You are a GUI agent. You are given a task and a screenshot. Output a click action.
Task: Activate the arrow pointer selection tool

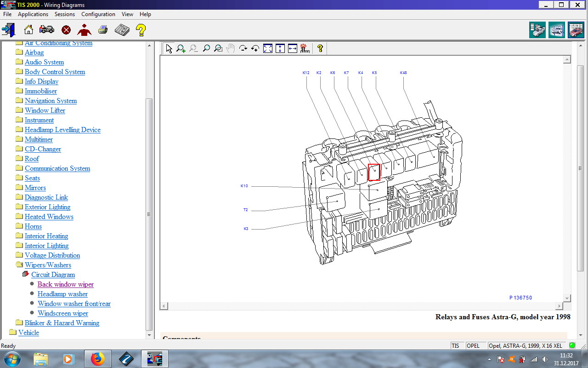tap(169, 48)
